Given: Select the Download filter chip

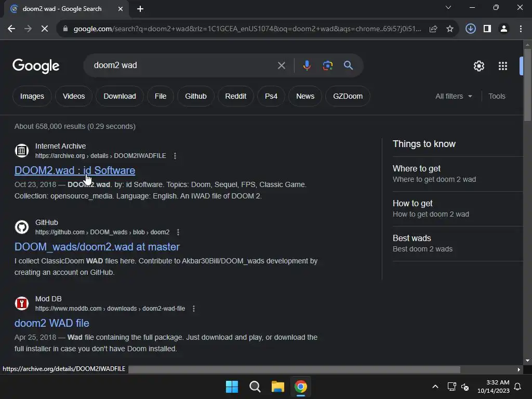Looking at the screenshot, I should (x=120, y=96).
